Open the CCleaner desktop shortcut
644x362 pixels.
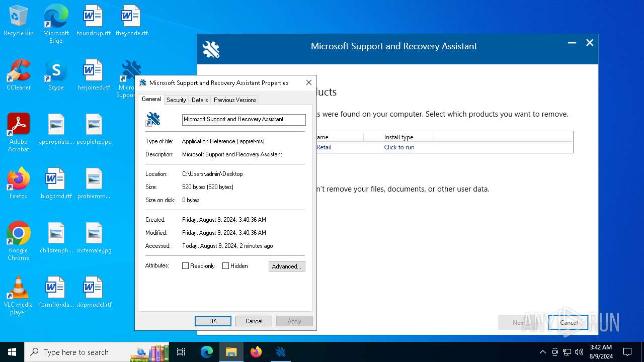point(19,75)
